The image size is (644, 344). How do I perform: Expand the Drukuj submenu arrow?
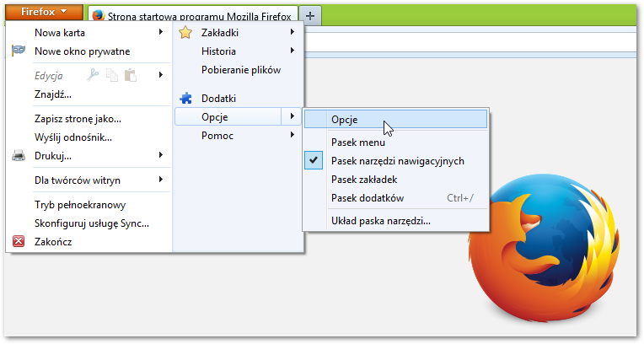(x=161, y=155)
